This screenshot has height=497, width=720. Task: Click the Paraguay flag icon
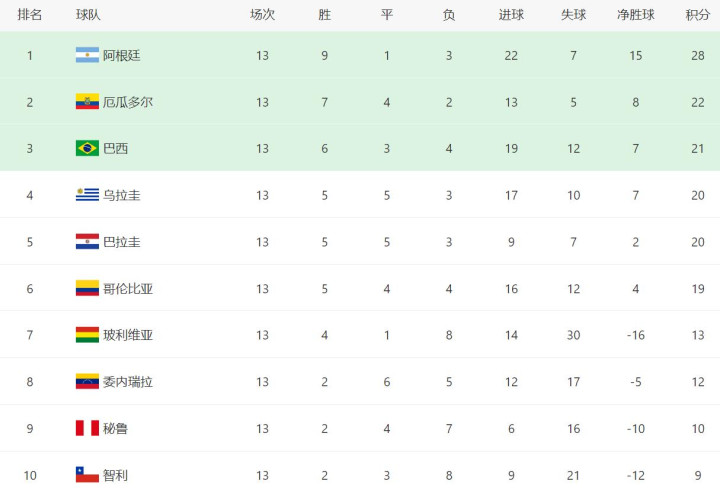87,242
